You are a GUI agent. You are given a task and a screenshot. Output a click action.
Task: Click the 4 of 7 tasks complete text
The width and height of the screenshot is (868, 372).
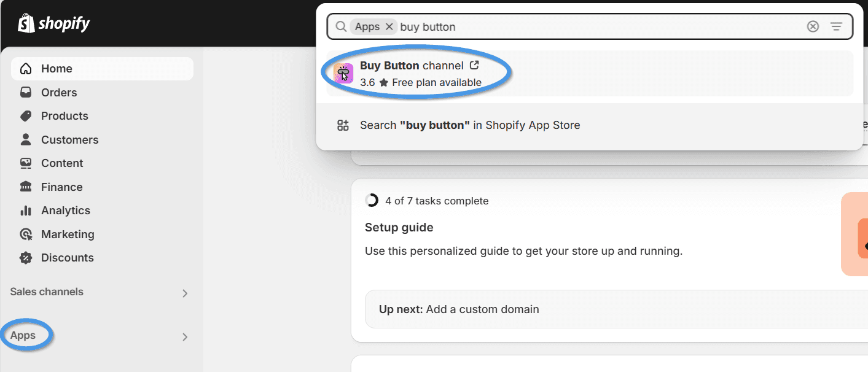(437, 201)
